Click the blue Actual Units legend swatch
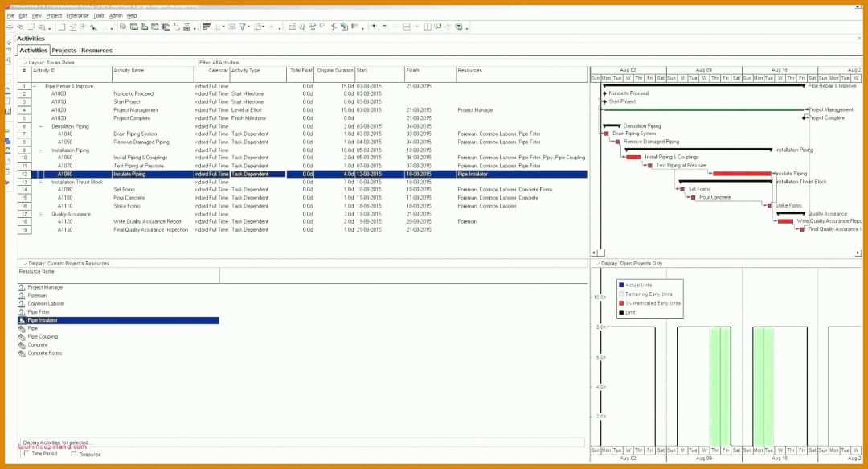The height and width of the screenshot is (469, 868). [x=621, y=285]
